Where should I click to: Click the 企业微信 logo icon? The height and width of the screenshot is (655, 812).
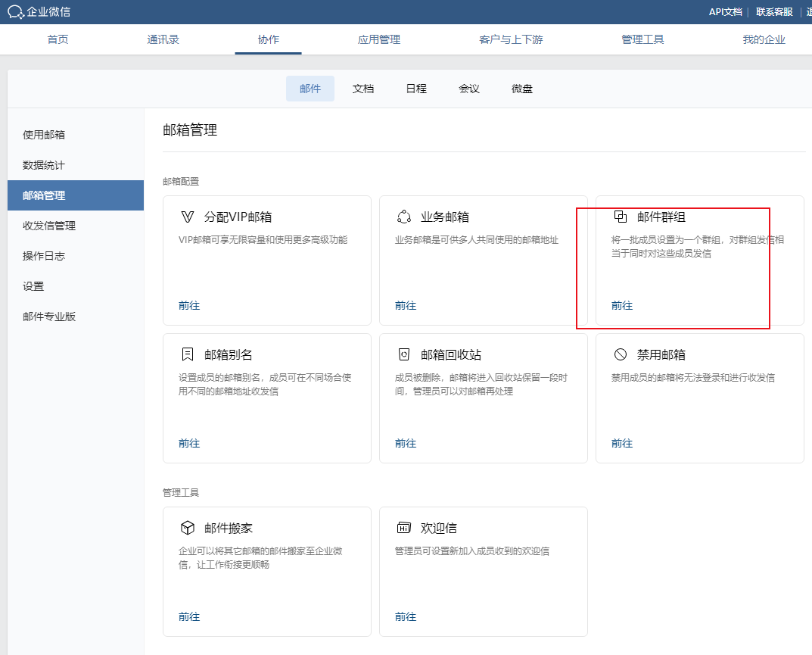(16, 12)
